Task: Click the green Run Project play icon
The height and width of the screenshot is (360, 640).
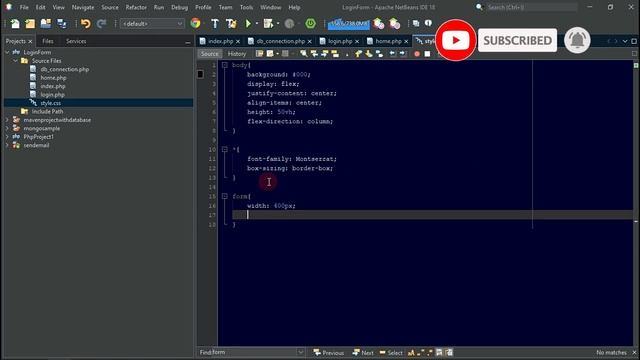Action: (x=248, y=24)
